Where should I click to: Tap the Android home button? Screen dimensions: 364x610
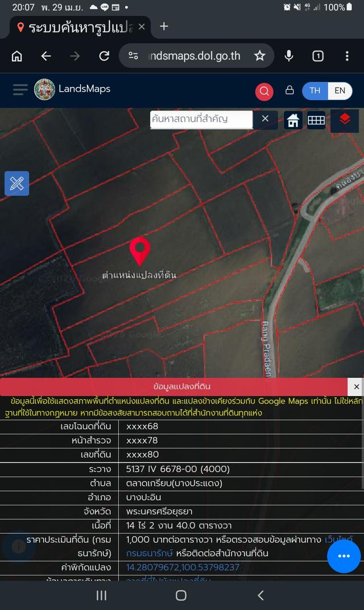tap(181, 595)
